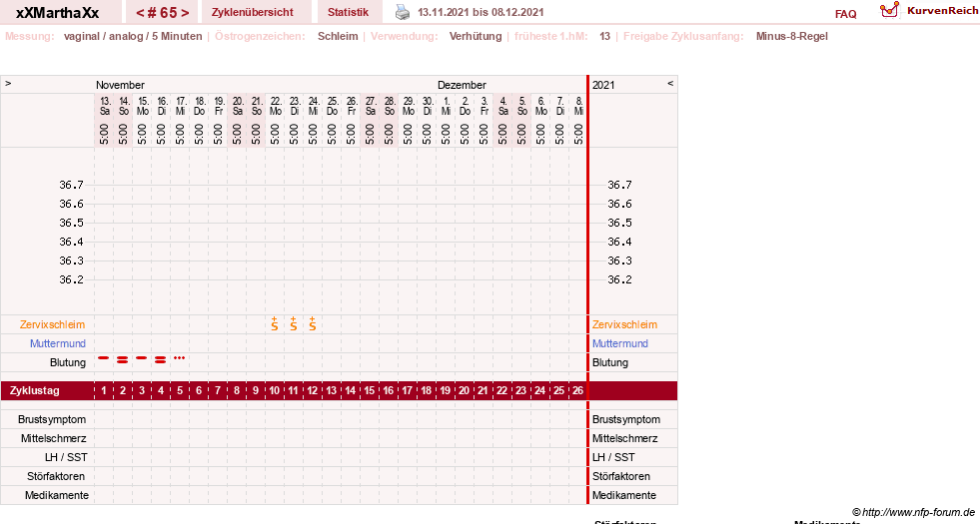Click the Dezember month label
Image resolution: width=980 pixels, height=524 pixels.
[x=462, y=85]
